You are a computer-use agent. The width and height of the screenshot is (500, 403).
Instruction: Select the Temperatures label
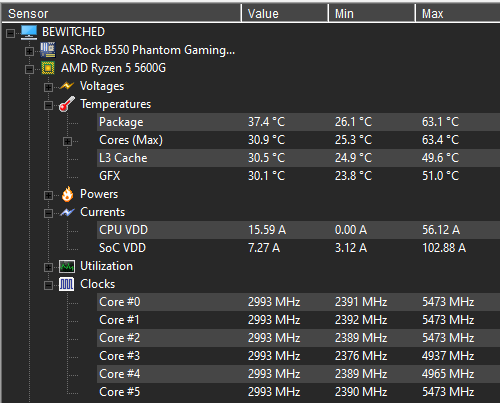(x=116, y=104)
